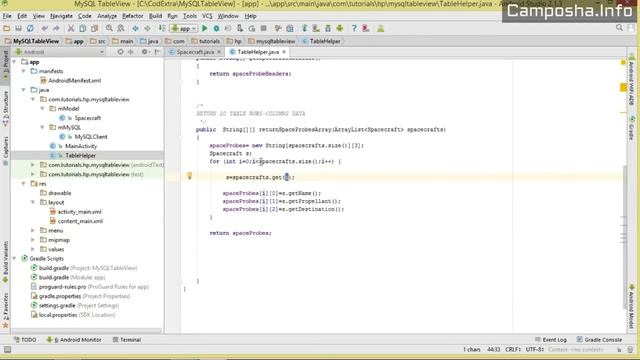640x360 pixels.
Task: Click the Scroll from Source target icon
Action: [120, 52]
